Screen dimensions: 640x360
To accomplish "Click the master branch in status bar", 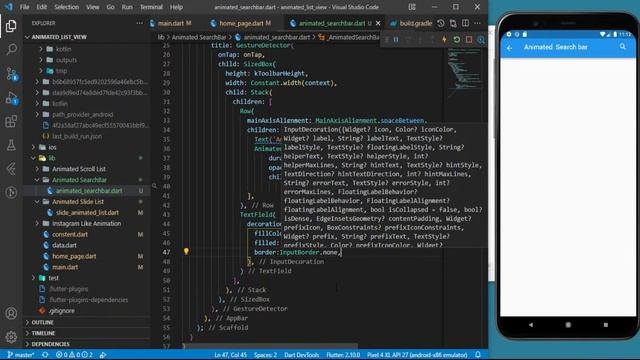I will 21,355.
